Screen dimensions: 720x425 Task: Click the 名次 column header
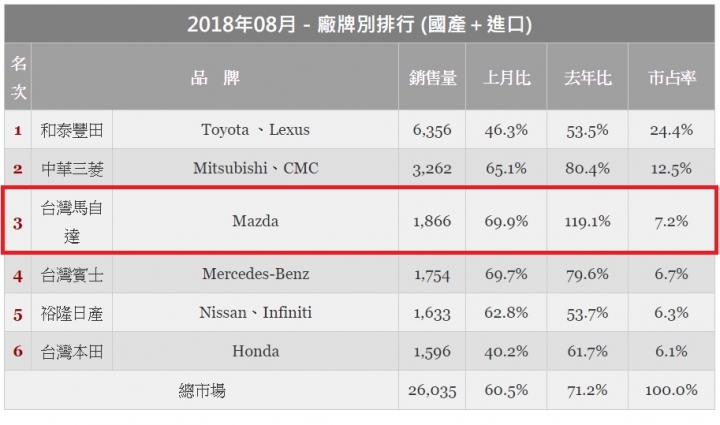pos(18,77)
